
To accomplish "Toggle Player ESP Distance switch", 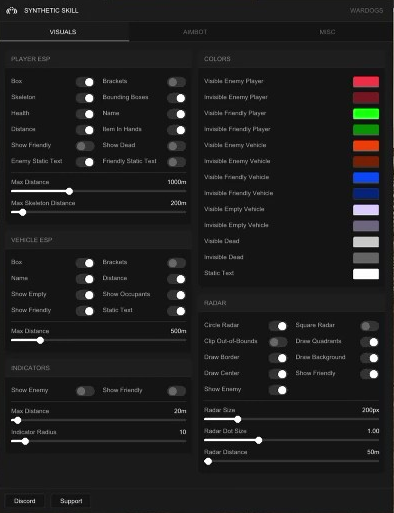I will tap(85, 130).
